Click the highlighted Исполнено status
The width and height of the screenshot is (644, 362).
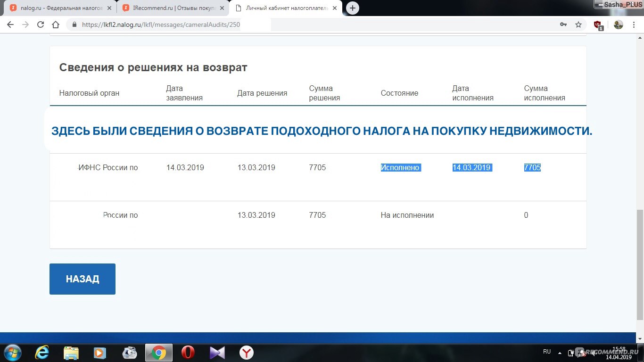point(400,168)
